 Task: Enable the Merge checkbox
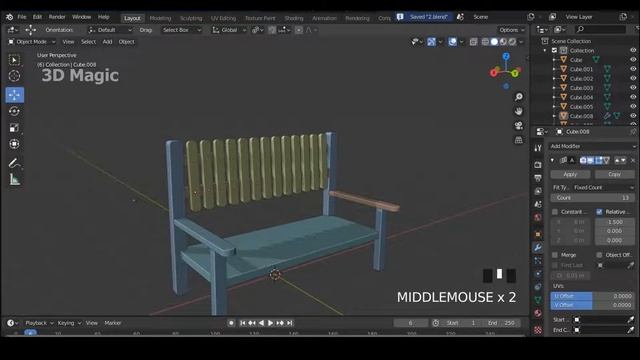point(555,255)
